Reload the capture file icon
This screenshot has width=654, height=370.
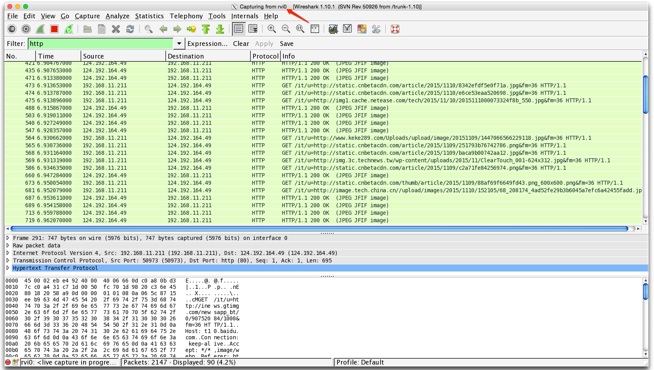(x=130, y=29)
